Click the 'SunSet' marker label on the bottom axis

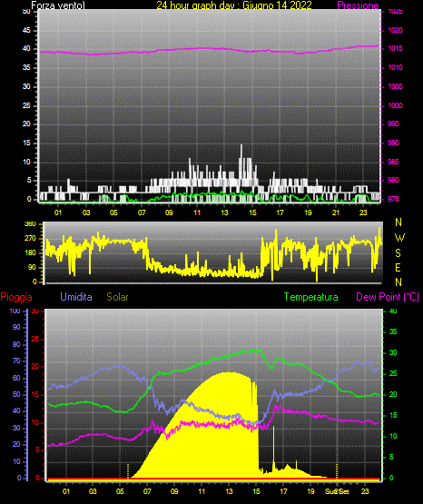337,491
